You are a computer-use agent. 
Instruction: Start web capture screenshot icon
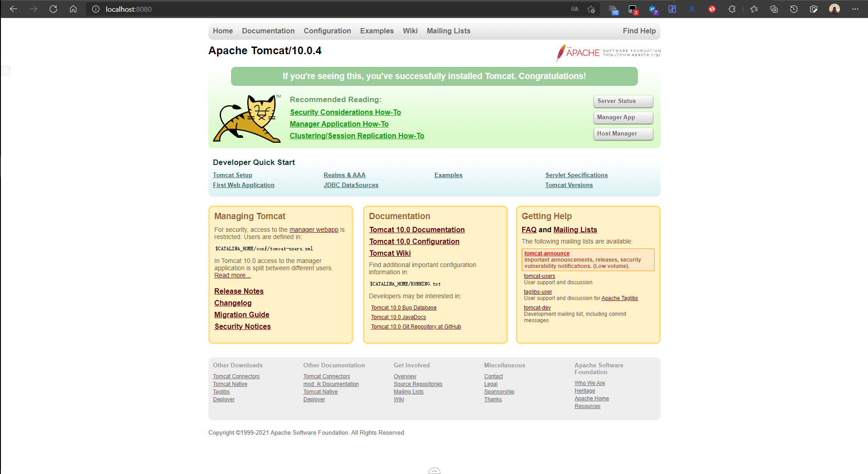[x=814, y=9]
